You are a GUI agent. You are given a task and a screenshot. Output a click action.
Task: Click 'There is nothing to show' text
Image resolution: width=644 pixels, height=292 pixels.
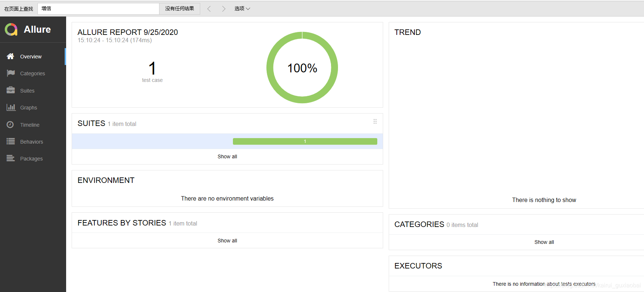click(x=544, y=200)
